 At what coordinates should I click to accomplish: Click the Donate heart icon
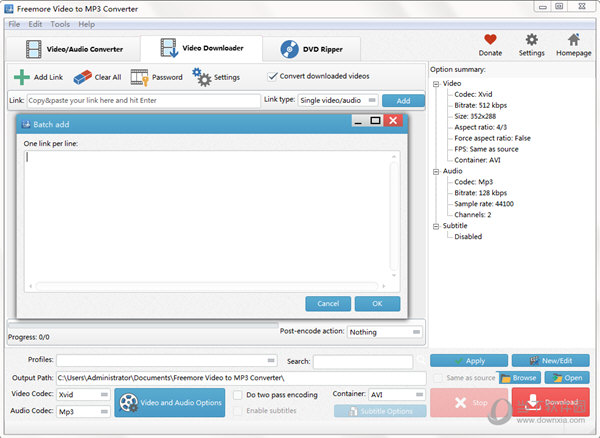pyautogui.click(x=490, y=39)
